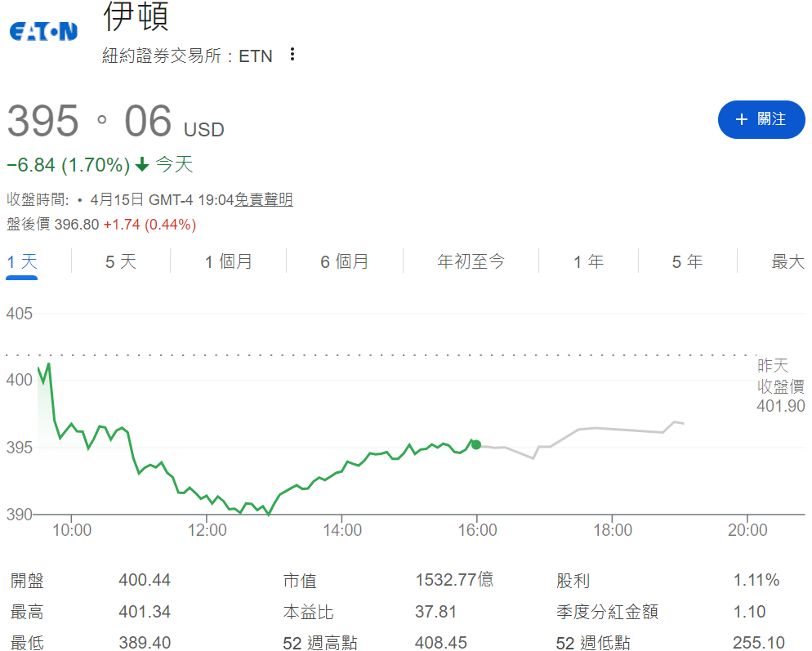Click the down arrow beside 1.70%

point(142,165)
